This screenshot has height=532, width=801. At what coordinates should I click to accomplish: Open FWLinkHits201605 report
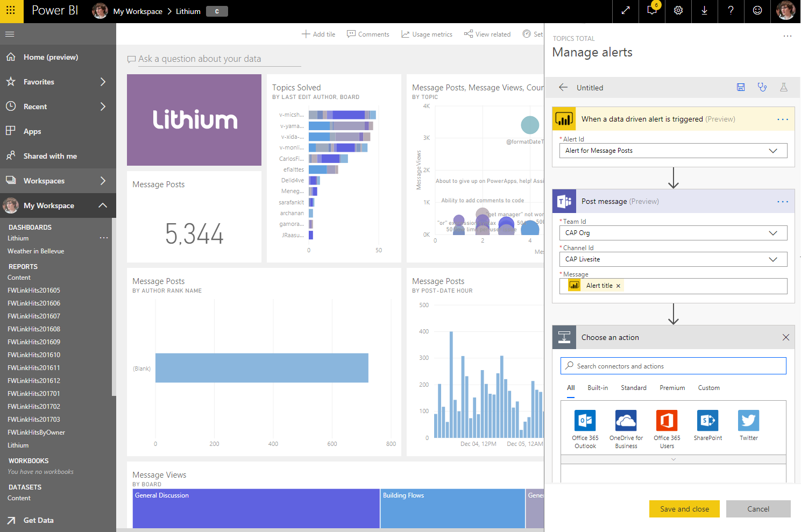pos(34,290)
